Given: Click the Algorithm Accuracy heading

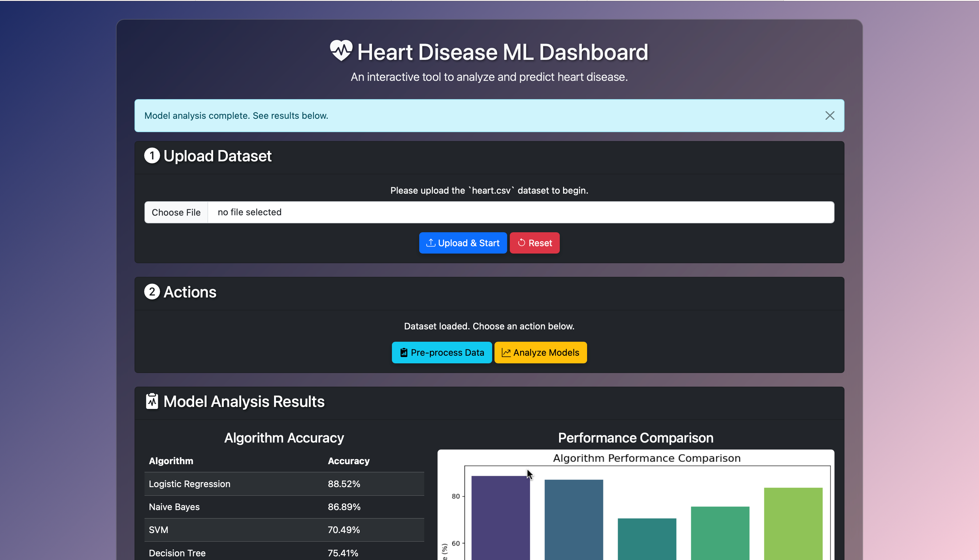Looking at the screenshot, I should (284, 438).
